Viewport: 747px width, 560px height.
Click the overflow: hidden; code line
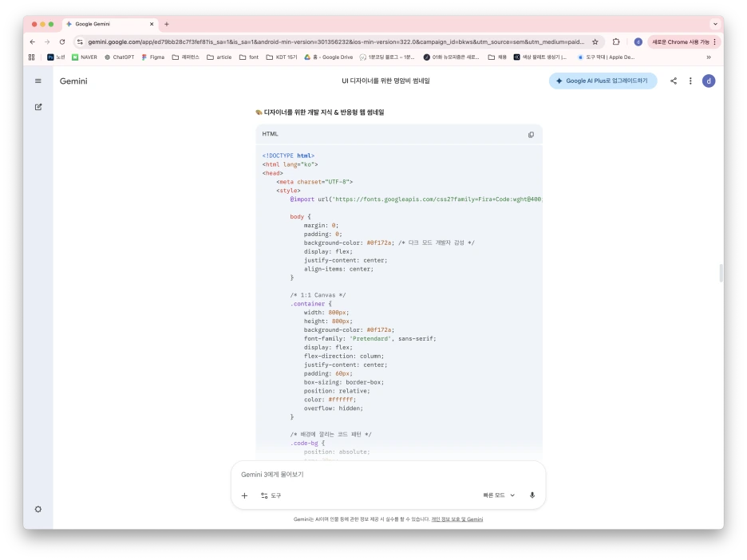[x=333, y=408]
